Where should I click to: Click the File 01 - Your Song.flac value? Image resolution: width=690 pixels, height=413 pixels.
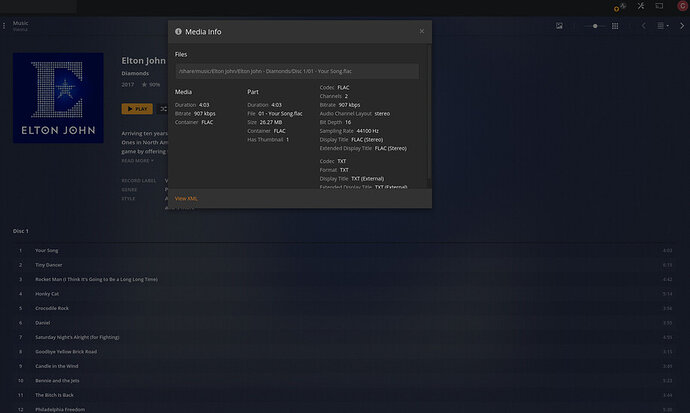(280, 113)
